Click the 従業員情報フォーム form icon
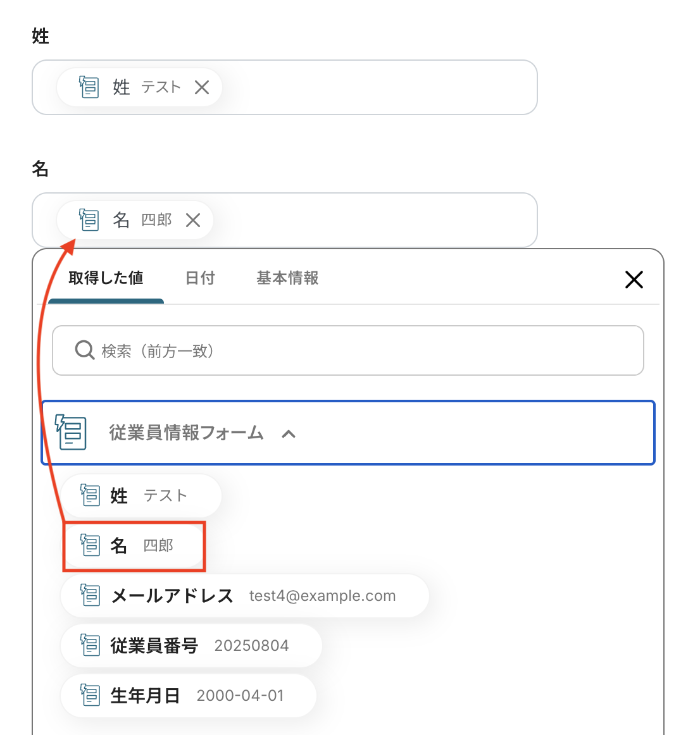Screen dimensions: 700x735 [71, 432]
